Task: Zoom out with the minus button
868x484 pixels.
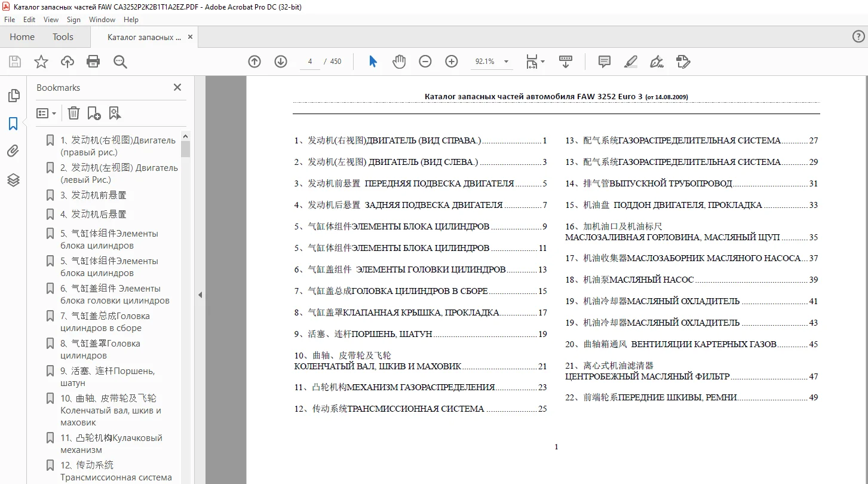Action: (x=425, y=62)
